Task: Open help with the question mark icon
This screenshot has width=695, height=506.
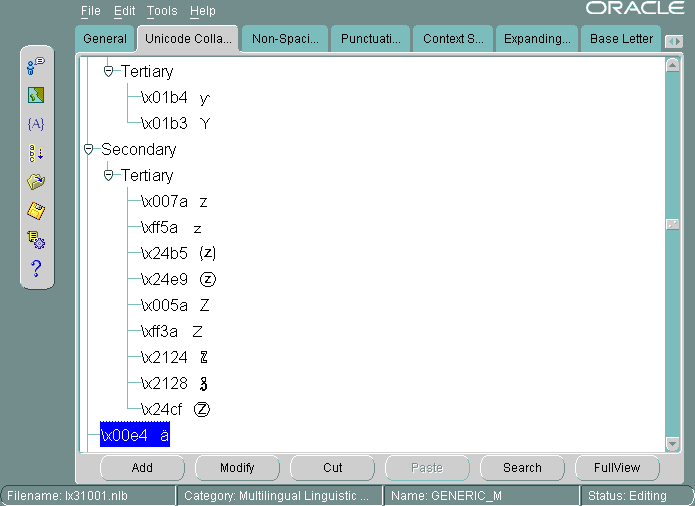Action: (36, 268)
